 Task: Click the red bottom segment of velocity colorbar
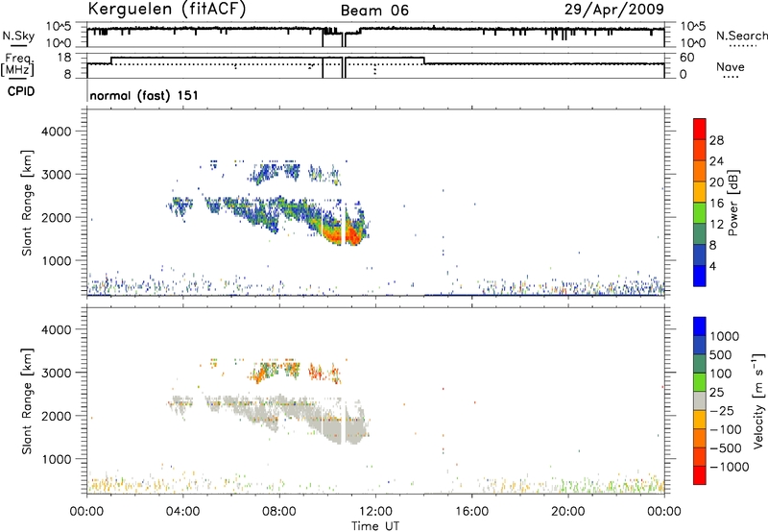pos(700,475)
